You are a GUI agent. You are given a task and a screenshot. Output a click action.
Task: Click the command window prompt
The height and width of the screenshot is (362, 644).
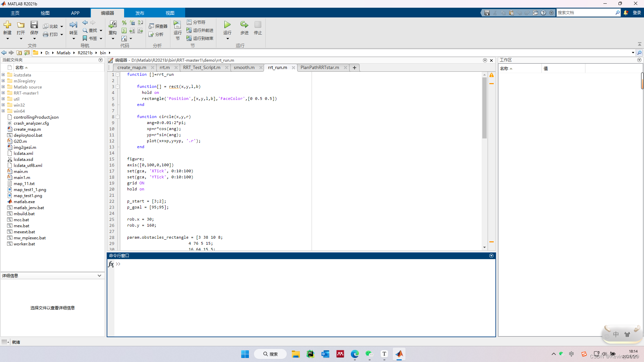pos(118,264)
